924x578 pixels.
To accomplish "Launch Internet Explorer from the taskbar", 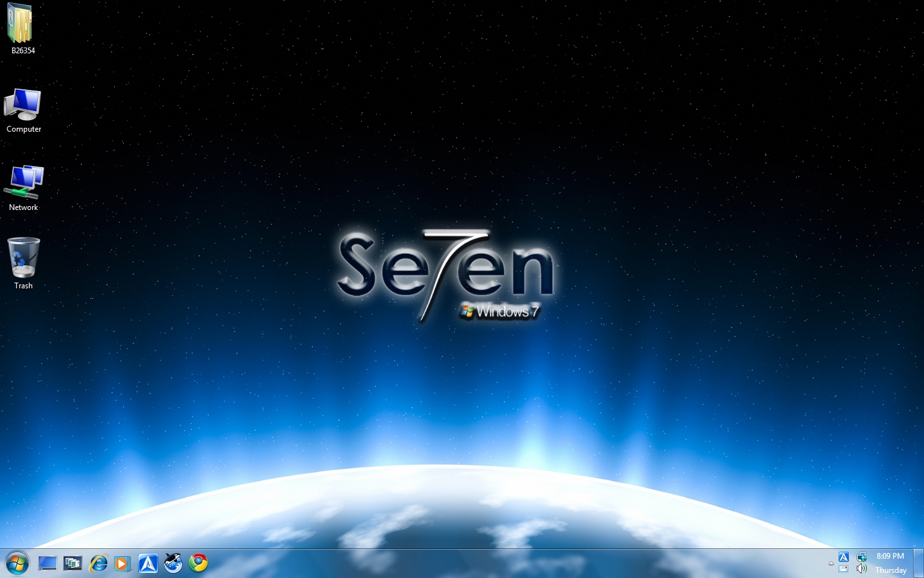I will [x=98, y=564].
